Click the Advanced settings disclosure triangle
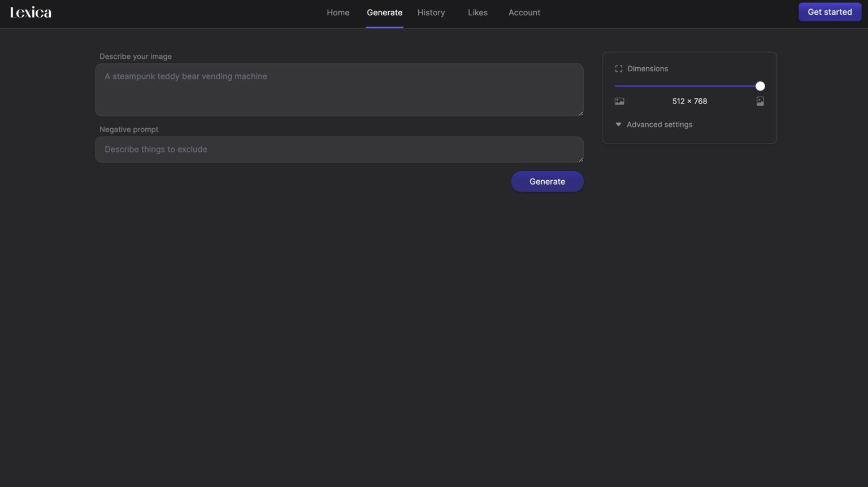868x487 pixels. click(x=618, y=125)
